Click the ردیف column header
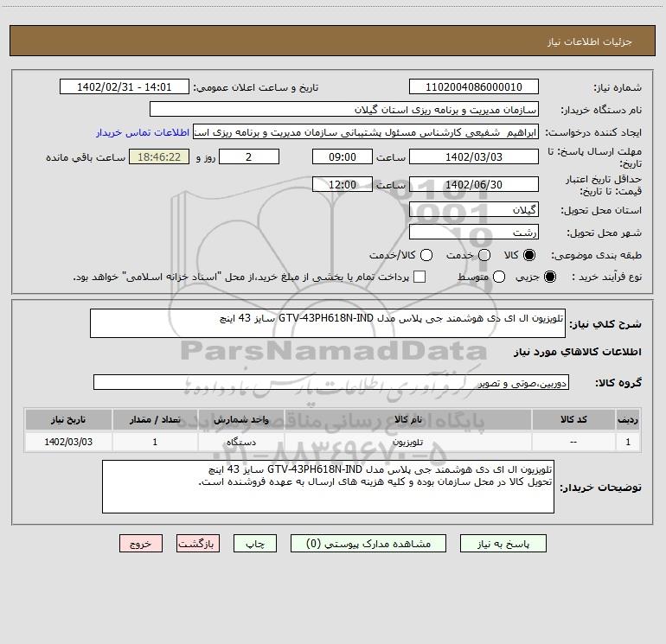Screen dimensions: 666x644 coord(628,419)
